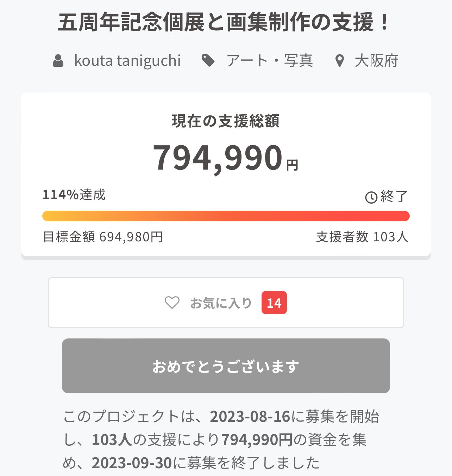Select the 大阪府 location link
Screen dimensions: 452x476
pyautogui.click(x=376, y=61)
